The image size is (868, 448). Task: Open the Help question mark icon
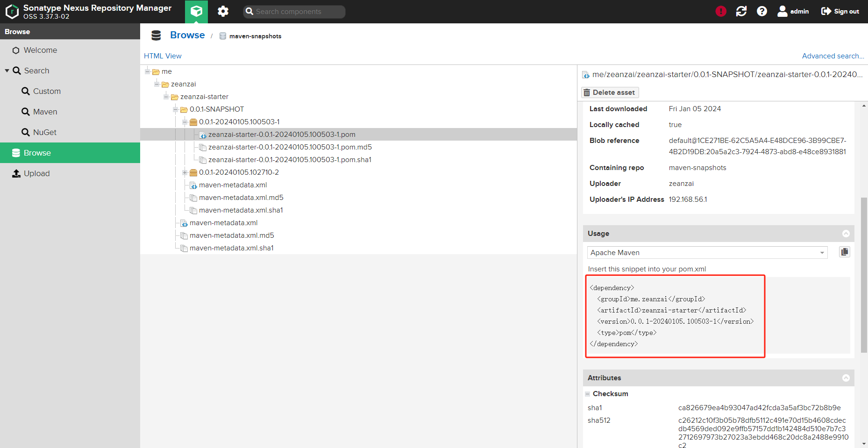pos(762,11)
